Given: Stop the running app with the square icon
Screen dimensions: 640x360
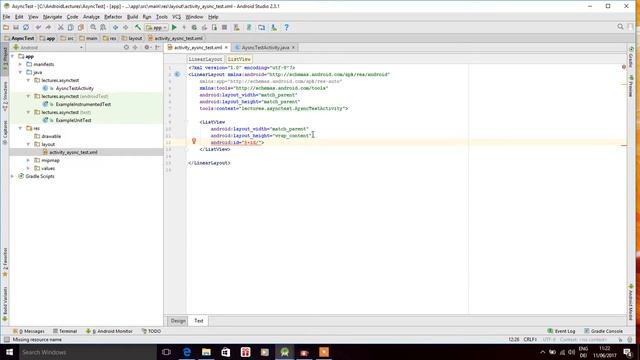Looking at the screenshot, I should click(x=224, y=27).
